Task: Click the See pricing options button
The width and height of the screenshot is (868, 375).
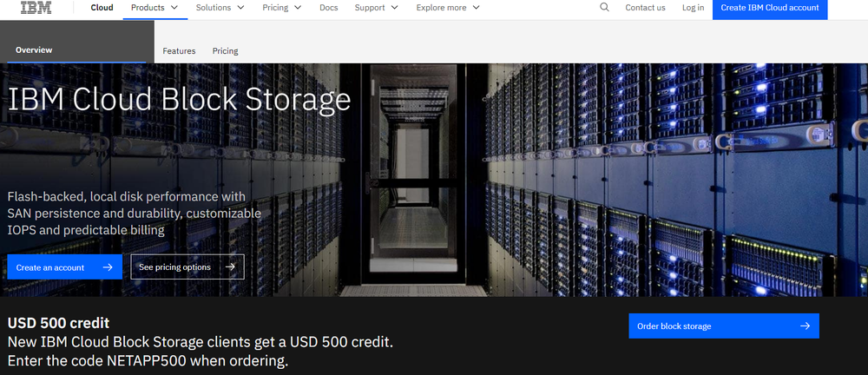Action: [187, 267]
